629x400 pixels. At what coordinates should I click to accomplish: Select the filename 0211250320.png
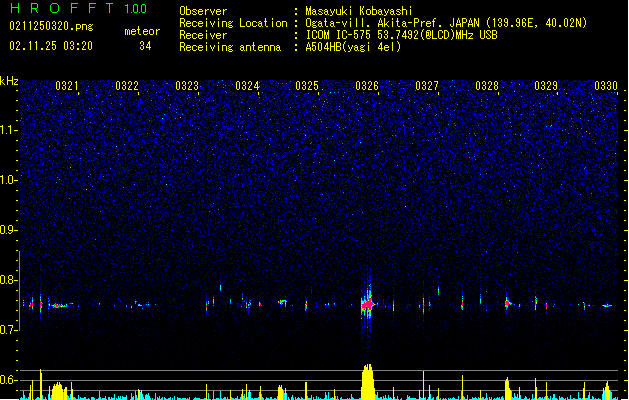(x=51, y=26)
